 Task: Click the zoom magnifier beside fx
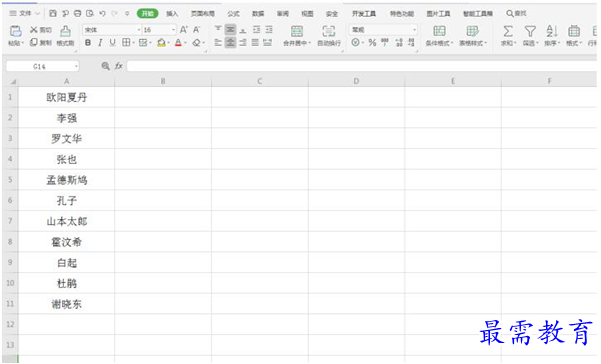pos(105,66)
